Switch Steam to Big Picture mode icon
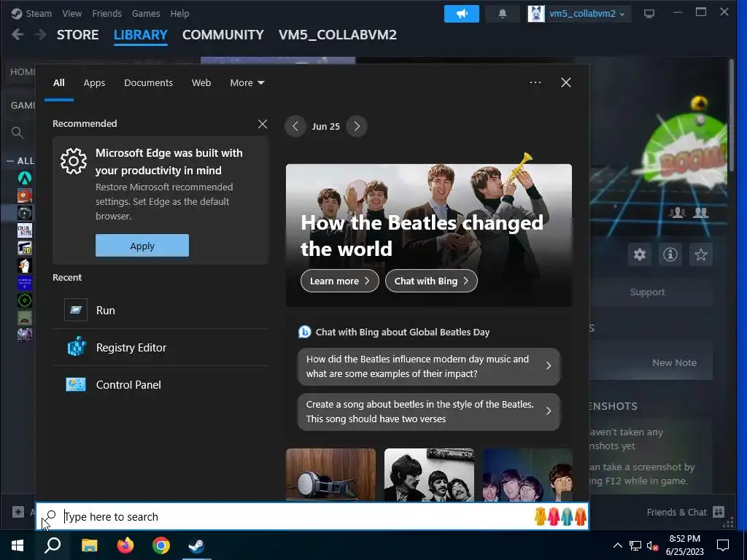The width and height of the screenshot is (747, 560). coord(649,14)
